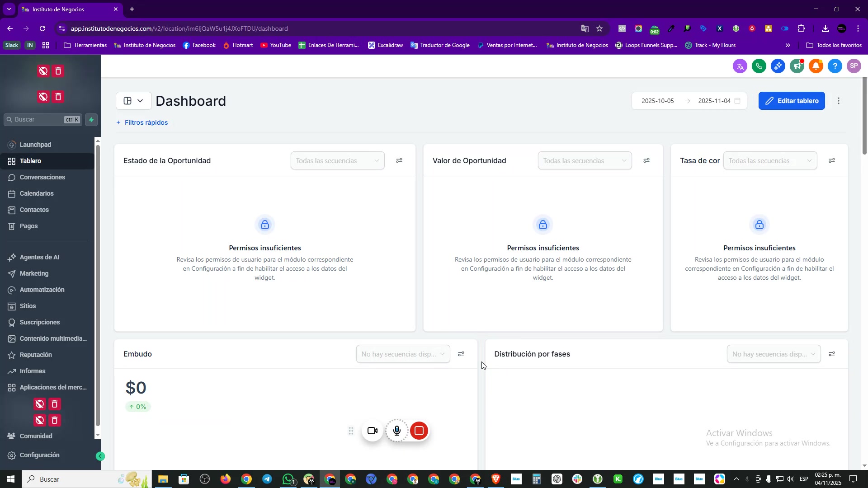
Task: Click the blue AI assistant header icon
Action: 778,66
